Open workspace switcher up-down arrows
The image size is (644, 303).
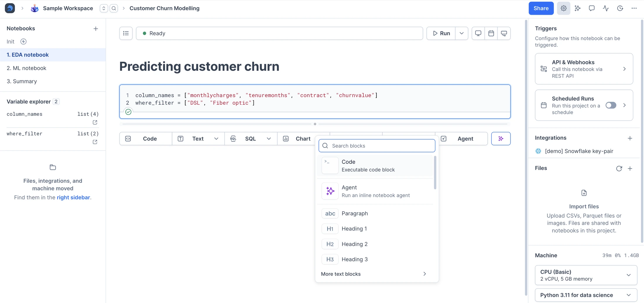point(104,8)
